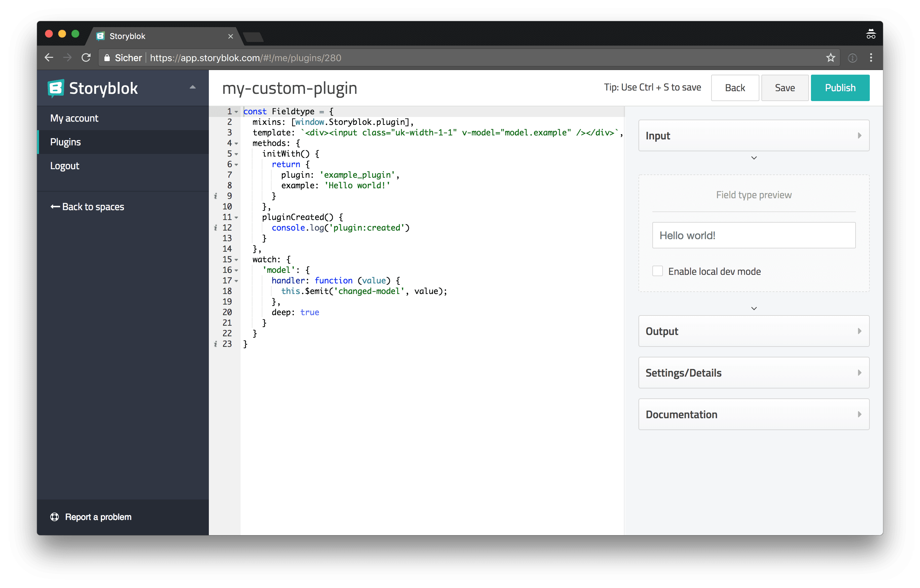
Task: Click the info marker on line 9
Action: click(x=215, y=196)
